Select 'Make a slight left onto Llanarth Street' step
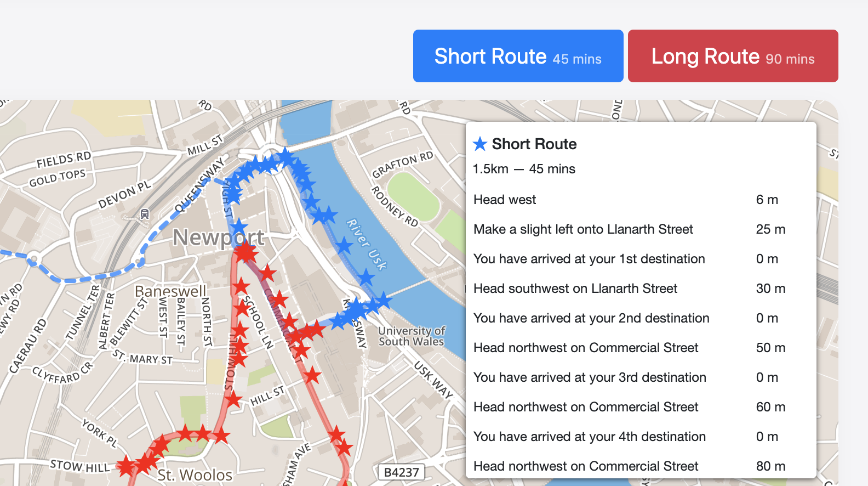 tap(583, 229)
